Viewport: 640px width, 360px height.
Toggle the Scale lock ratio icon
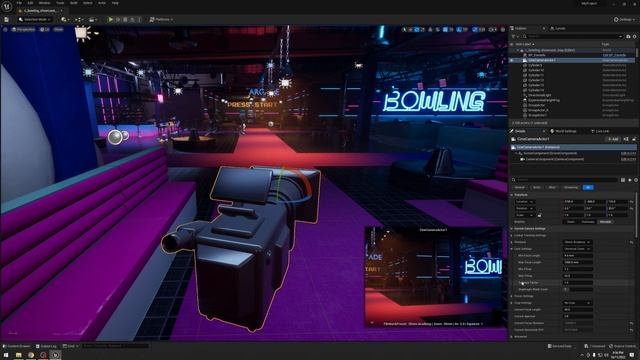[x=540, y=215]
